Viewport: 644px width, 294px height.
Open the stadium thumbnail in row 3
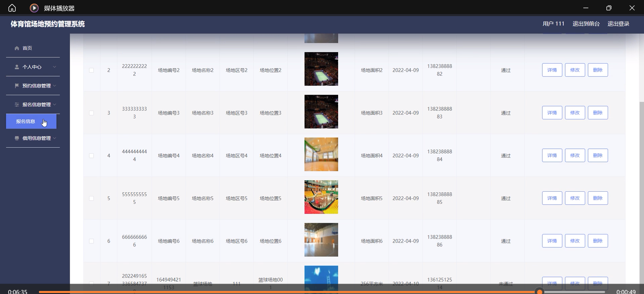click(x=321, y=111)
